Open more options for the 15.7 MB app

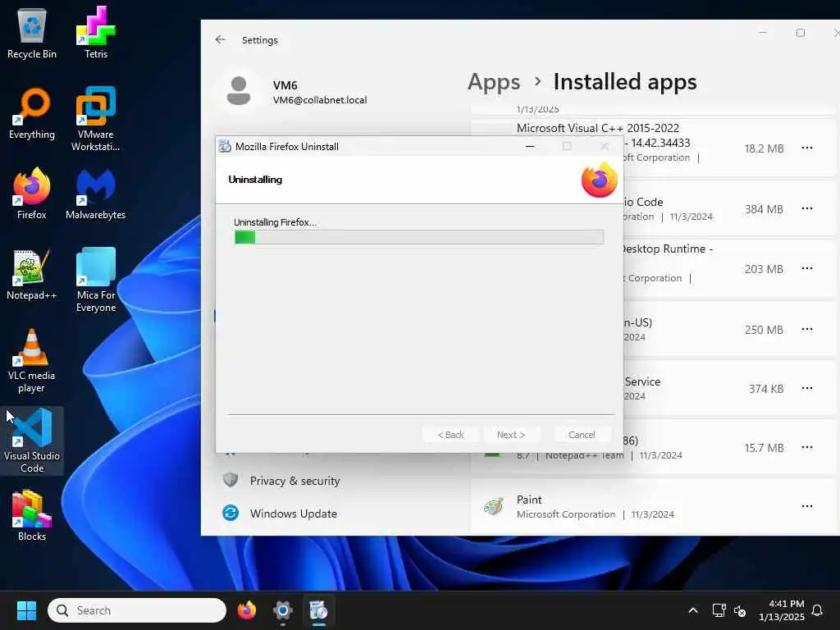click(807, 447)
